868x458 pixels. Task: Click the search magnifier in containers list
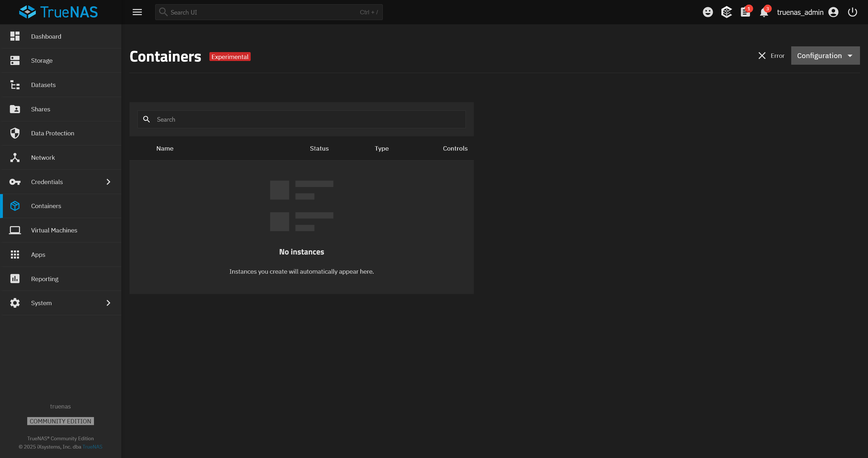click(x=146, y=119)
